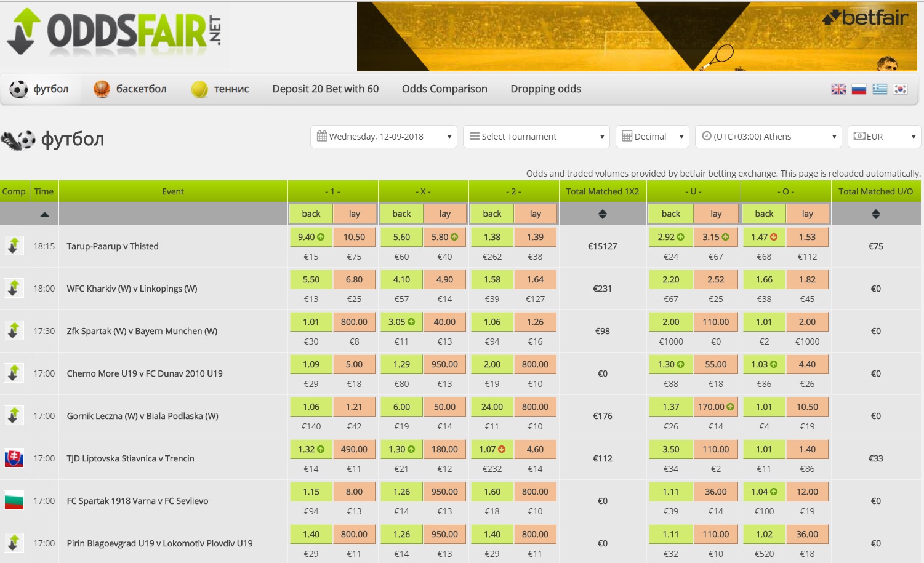Open event Gornik Leczna (W) v Biala Podlaska
The height and width of the screenshot is (563, 924).
coord(143,416)
